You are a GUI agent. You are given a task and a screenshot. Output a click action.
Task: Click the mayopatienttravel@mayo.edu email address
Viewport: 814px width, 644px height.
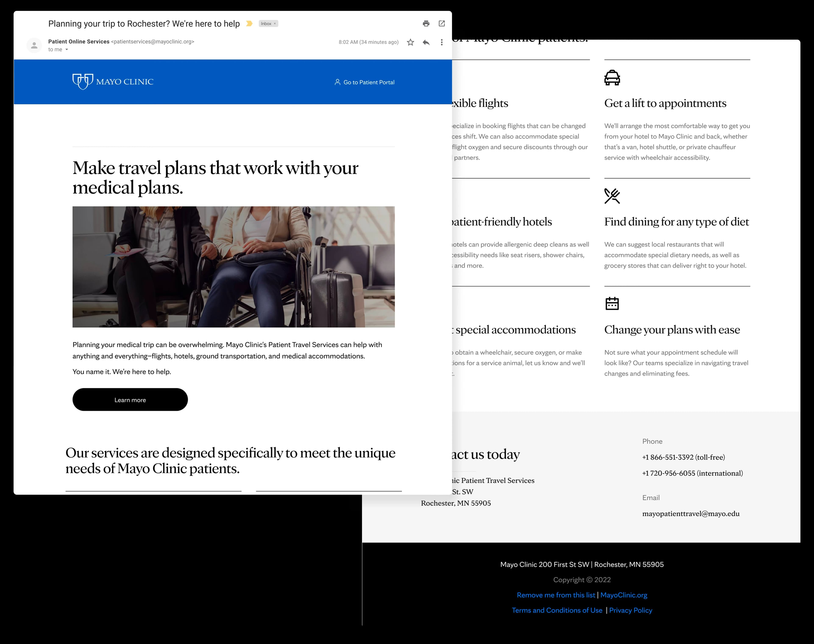[691, 514]
